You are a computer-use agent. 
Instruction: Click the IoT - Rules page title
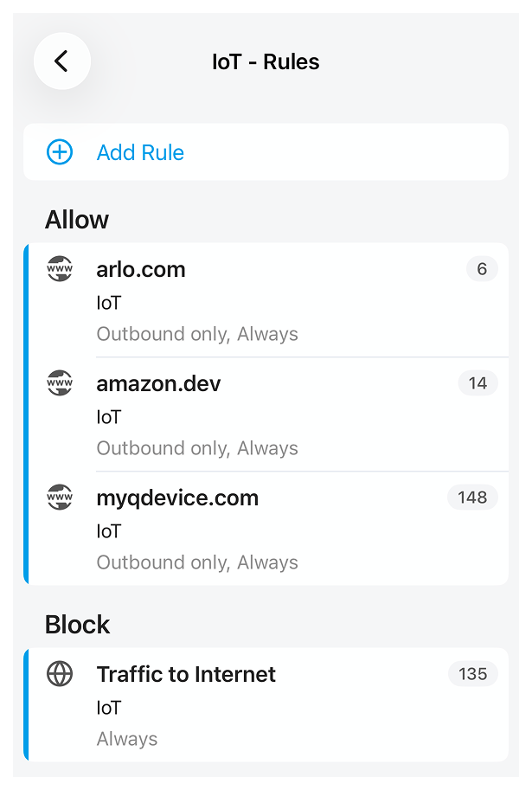click(x=266, y=62)
